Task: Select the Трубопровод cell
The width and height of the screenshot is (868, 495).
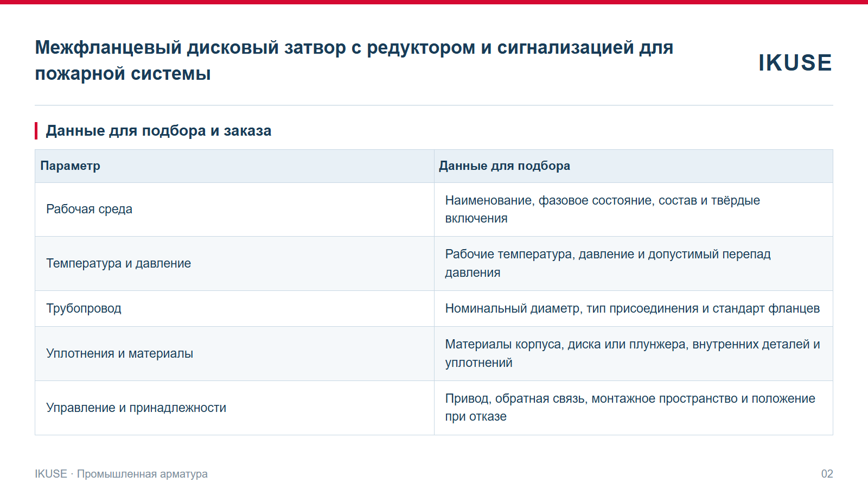Action: click(234, 309)
